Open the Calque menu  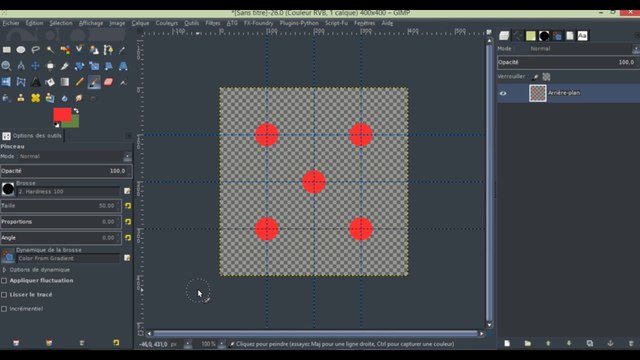point(140,23)
